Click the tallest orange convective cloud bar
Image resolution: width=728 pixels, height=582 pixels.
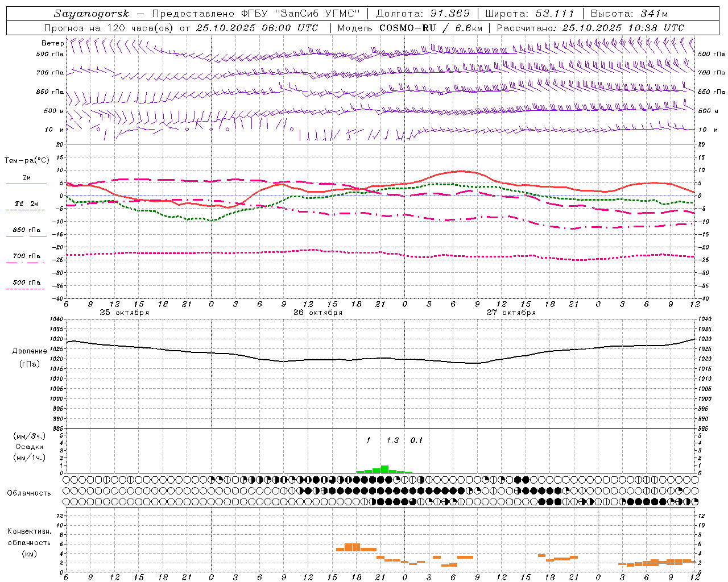[x=352, y=547]
